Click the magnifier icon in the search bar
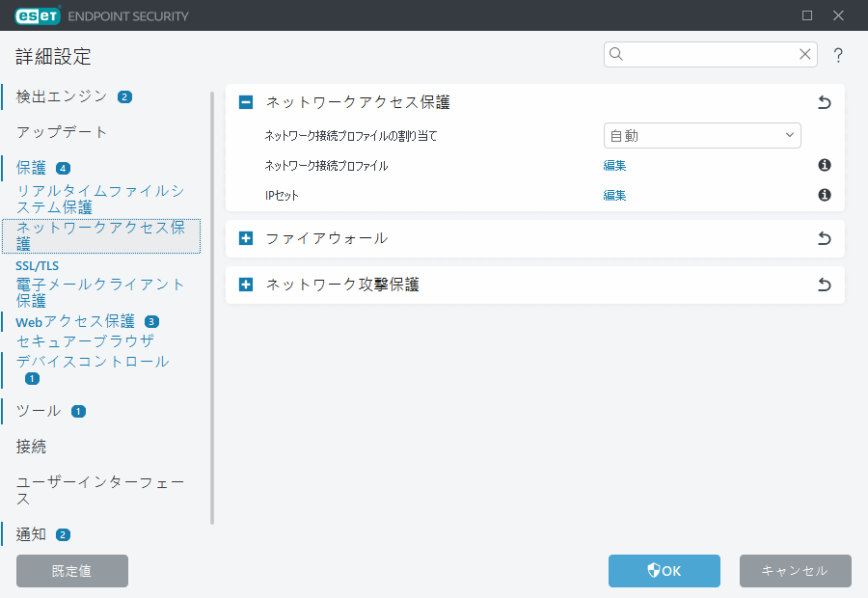The width and height of the screenshot is (868, 598). pyautogui.click(x=616, y=55)
